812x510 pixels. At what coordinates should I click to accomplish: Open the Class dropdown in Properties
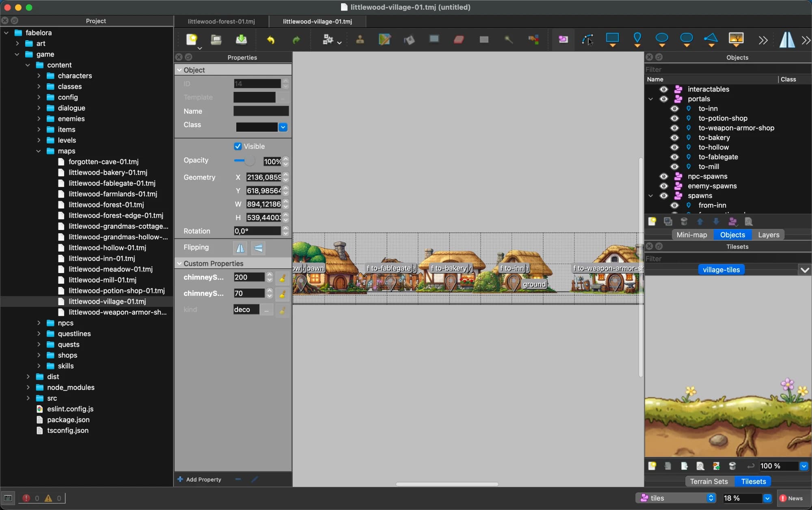(x=283, y=127)
